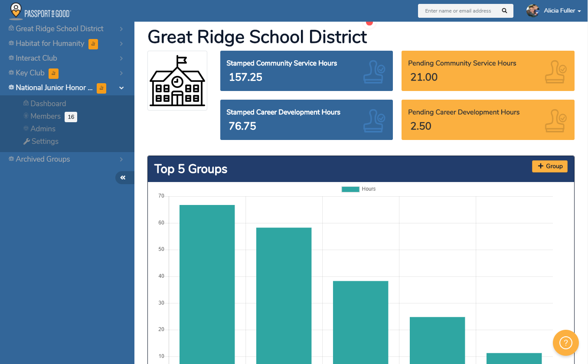588x364 pixels.
Task: Click the third chart bar near 38
Action: [361, 322]
